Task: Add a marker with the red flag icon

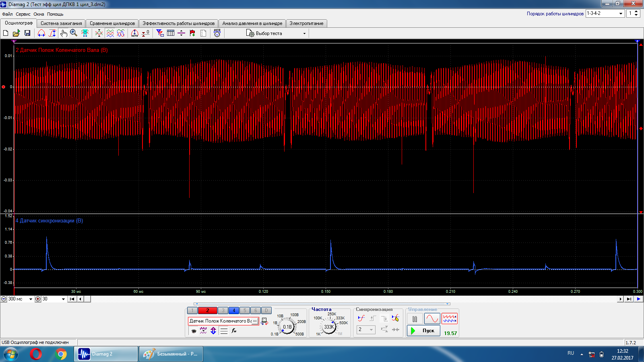Action: [x=192, y=33]
